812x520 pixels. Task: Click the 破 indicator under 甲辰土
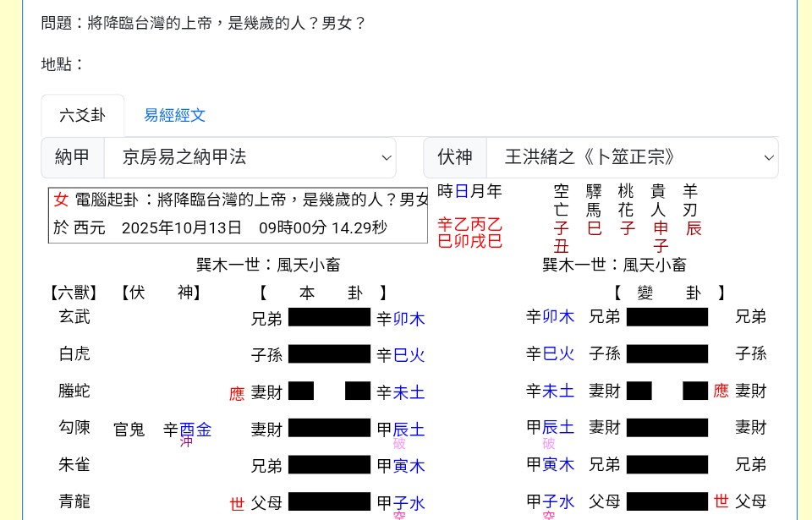tap(399, 443)
